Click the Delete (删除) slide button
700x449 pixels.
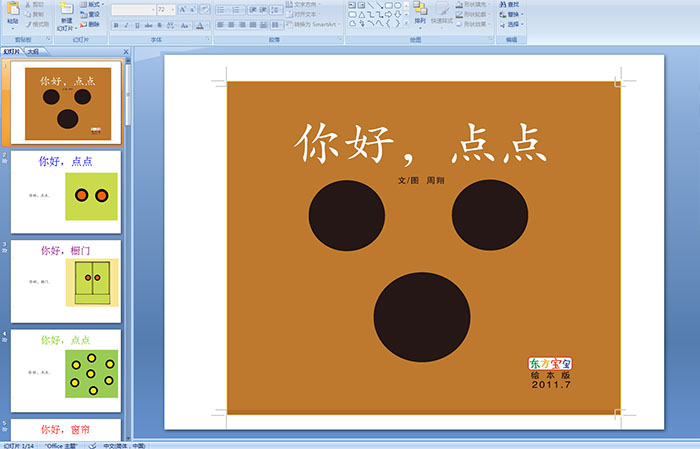tap(90, 24)
